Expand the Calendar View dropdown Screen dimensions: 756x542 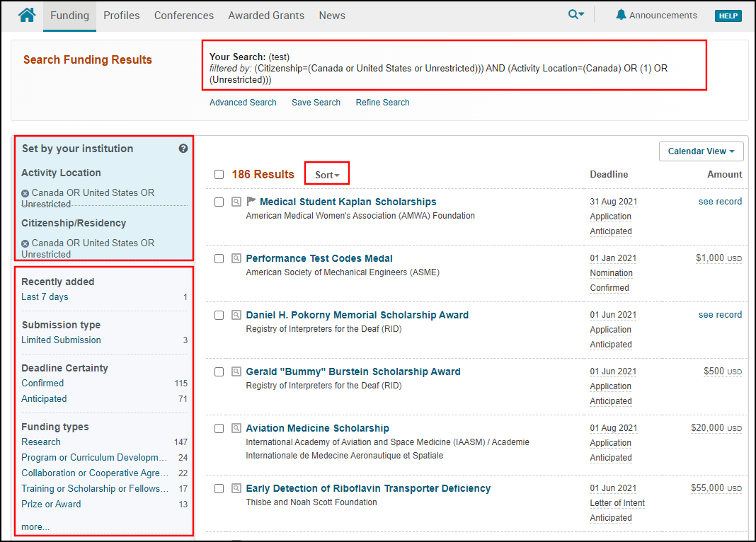click(700, 151)
